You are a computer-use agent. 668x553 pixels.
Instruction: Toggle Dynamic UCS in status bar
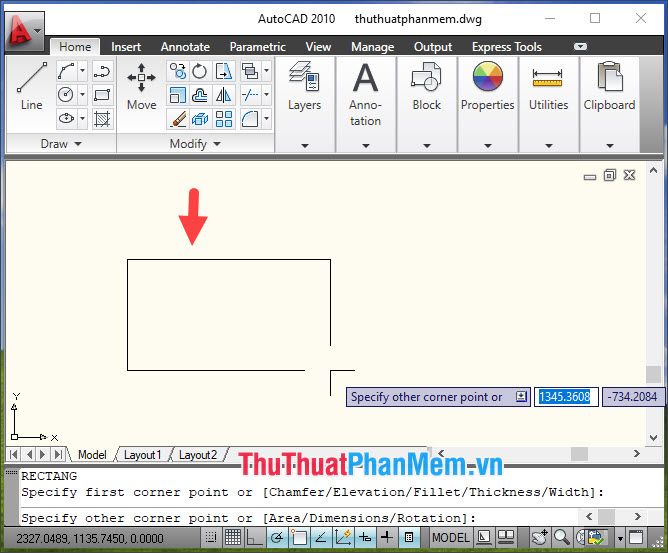click(x=343, y=537)
